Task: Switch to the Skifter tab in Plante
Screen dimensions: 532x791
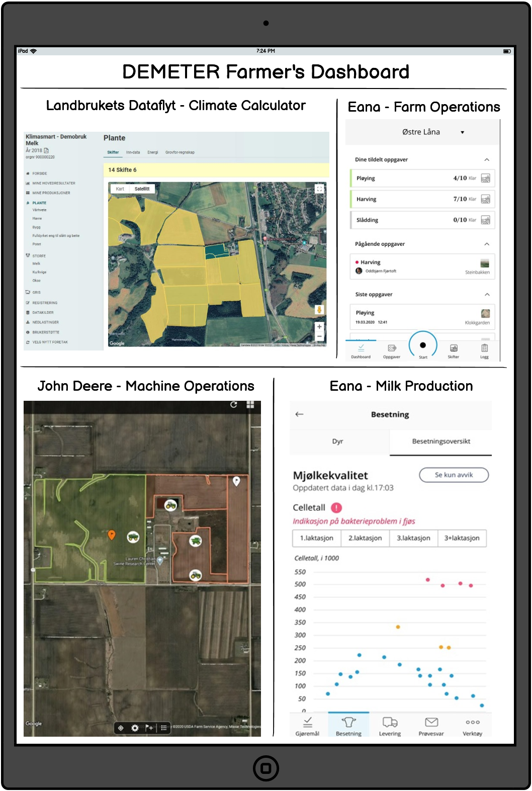Action: [113, 152]
